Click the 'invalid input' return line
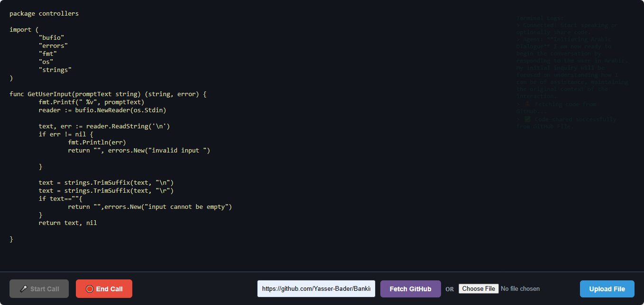644x305 pixels. click(x=139, y=151)
